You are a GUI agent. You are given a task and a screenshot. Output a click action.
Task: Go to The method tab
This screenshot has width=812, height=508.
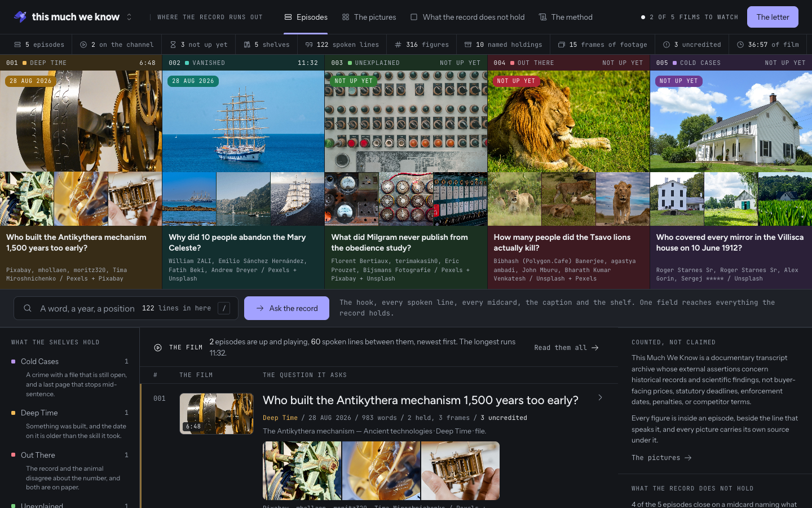(x=566, y=17)
